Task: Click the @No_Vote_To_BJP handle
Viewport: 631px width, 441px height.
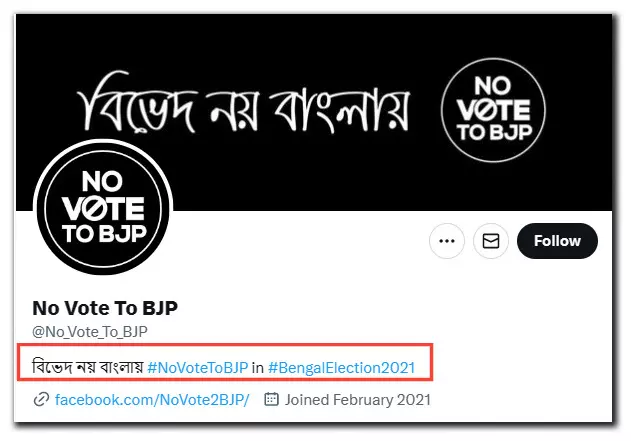Action: 90,332
